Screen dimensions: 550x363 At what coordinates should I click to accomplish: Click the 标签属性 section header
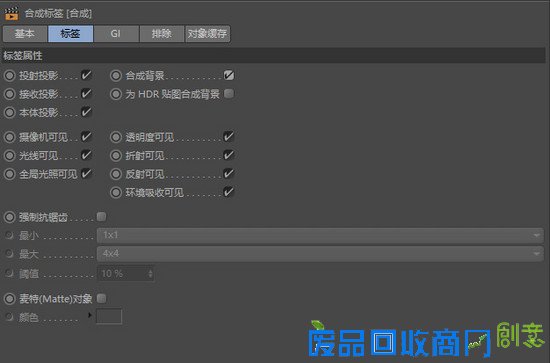point(274,55)
